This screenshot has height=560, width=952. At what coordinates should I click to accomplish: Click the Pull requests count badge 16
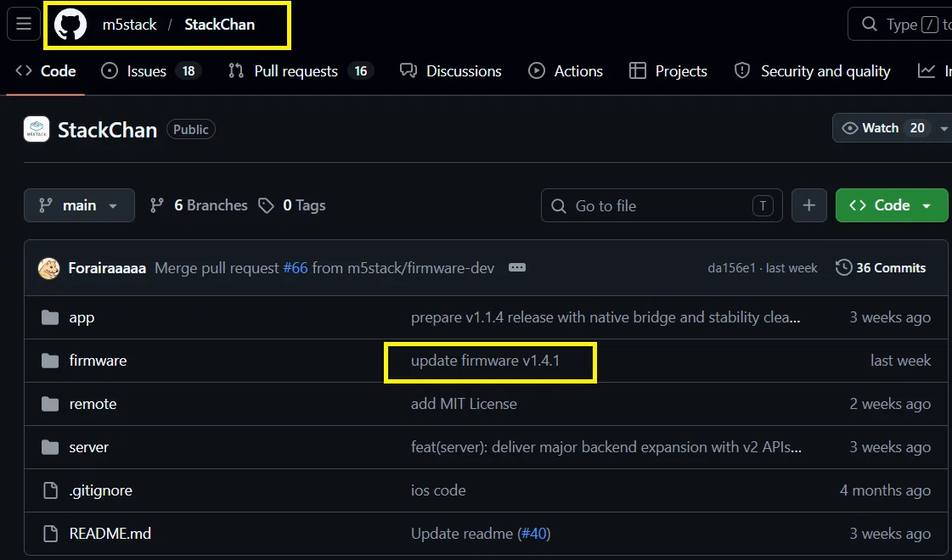(361, 71)
